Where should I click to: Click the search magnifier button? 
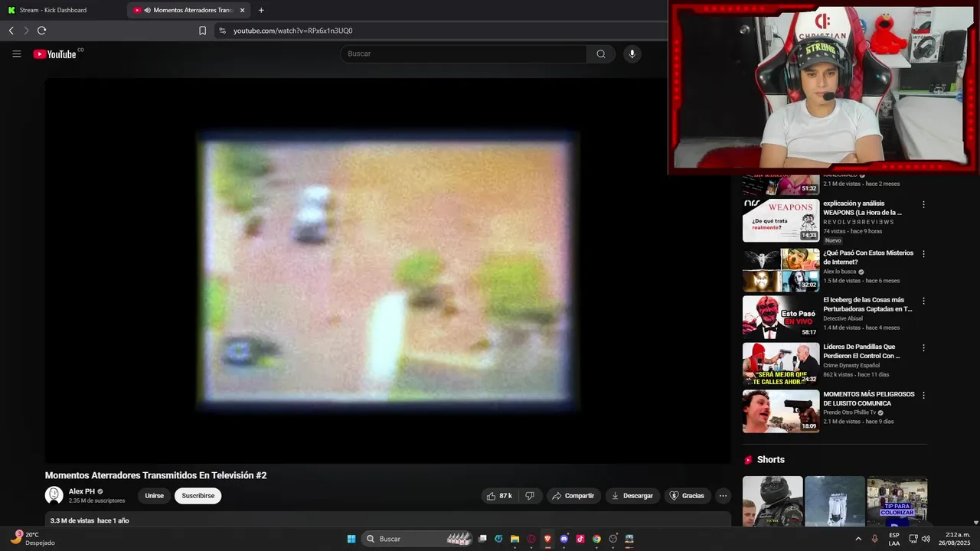click(601, 54)
